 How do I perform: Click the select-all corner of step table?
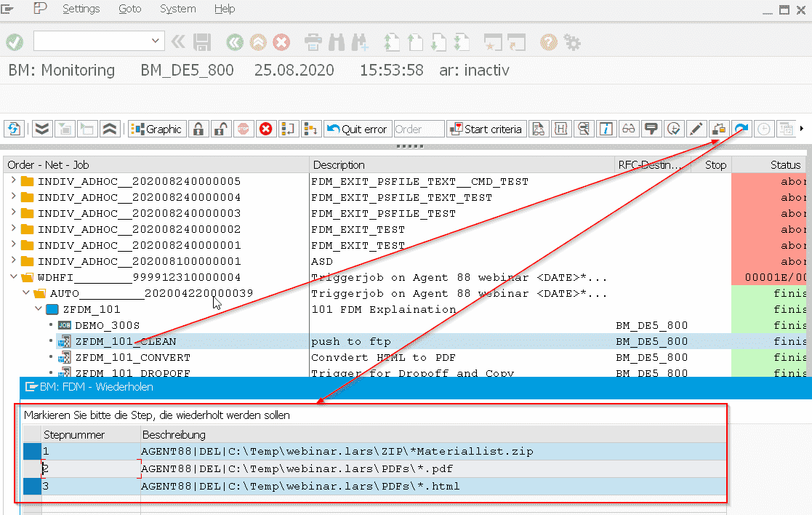point(32,434)
